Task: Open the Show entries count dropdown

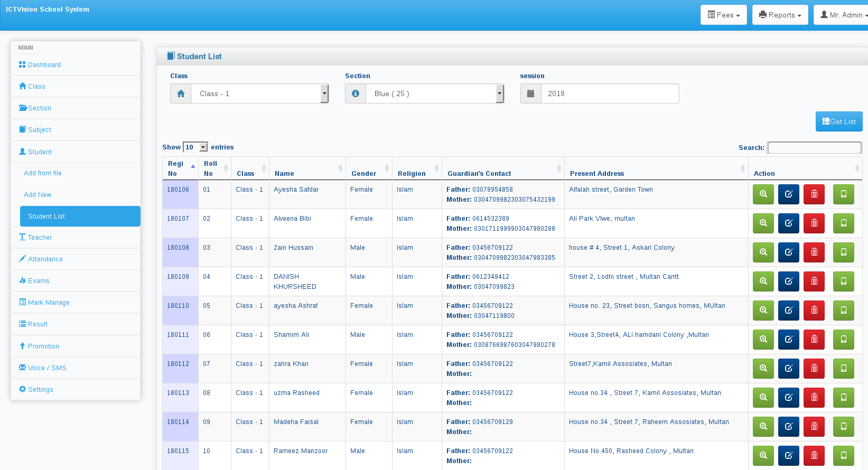Action: [x=195, y=147]
